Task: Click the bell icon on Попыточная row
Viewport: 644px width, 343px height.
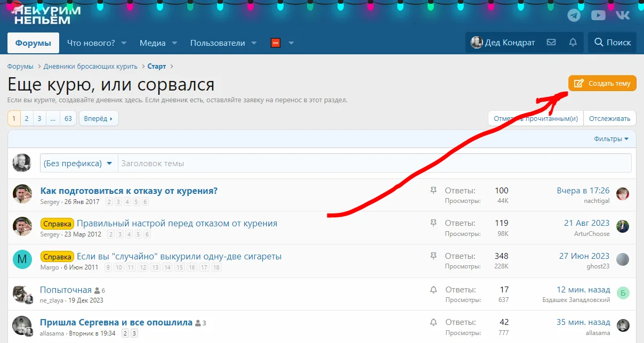Action: click(433, 290)
